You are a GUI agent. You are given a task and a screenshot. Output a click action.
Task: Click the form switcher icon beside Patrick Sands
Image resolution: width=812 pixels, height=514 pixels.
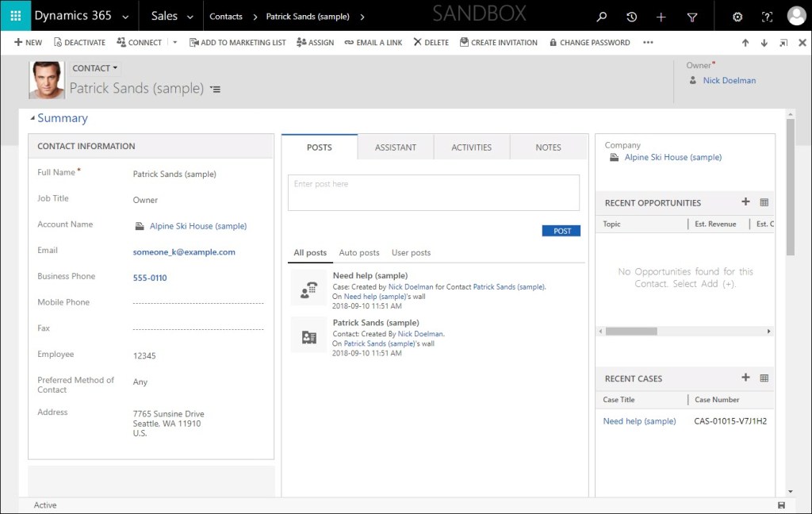click(215, 90)
